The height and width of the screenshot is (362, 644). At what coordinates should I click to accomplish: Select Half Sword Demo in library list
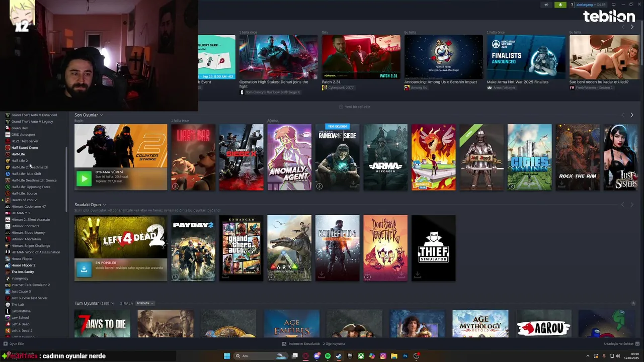(x=25, y=148)
